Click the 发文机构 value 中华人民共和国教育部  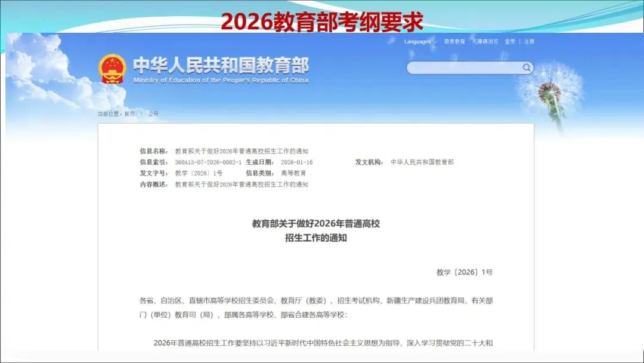(x=422, y=162)
